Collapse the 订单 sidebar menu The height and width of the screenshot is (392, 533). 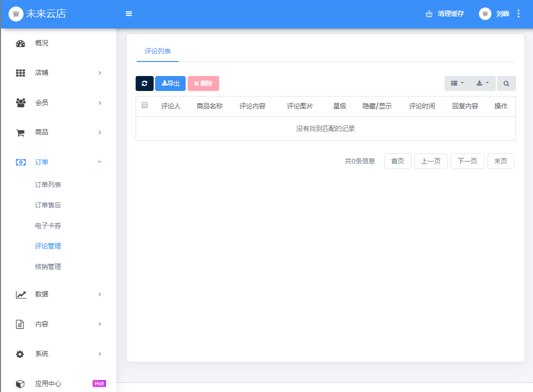(x=58, y=162)
